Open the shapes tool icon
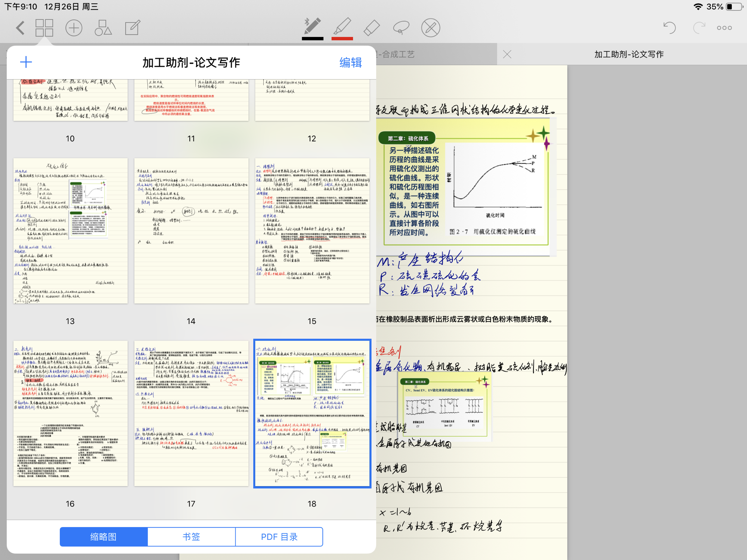 coord(103,28)
